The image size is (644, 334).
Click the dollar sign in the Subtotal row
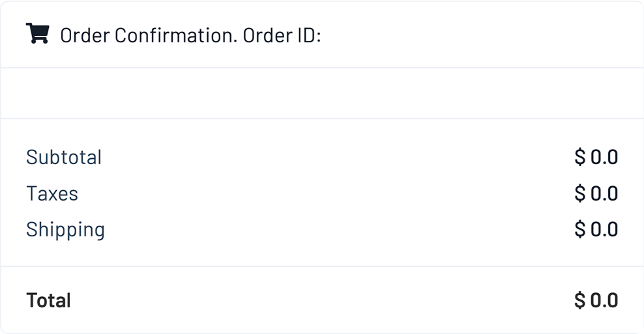coord(579,157)
